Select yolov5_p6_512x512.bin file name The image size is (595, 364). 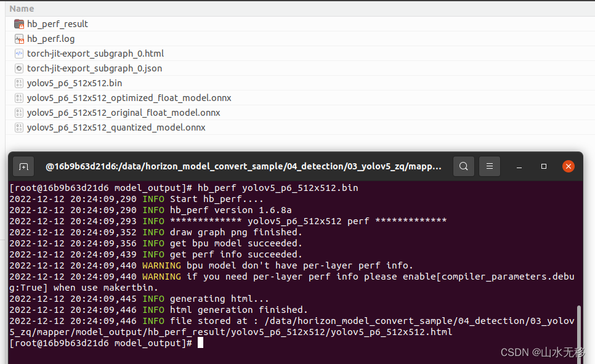tap(75, 83)
